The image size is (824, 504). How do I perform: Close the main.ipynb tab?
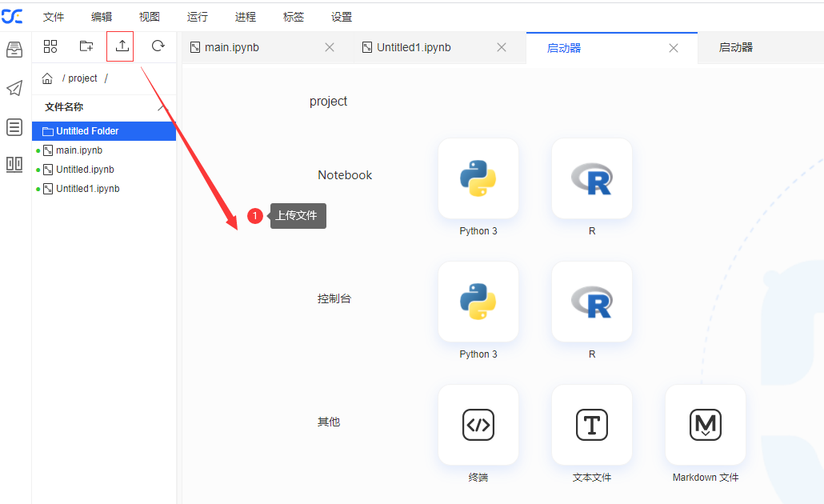(330, 48)
